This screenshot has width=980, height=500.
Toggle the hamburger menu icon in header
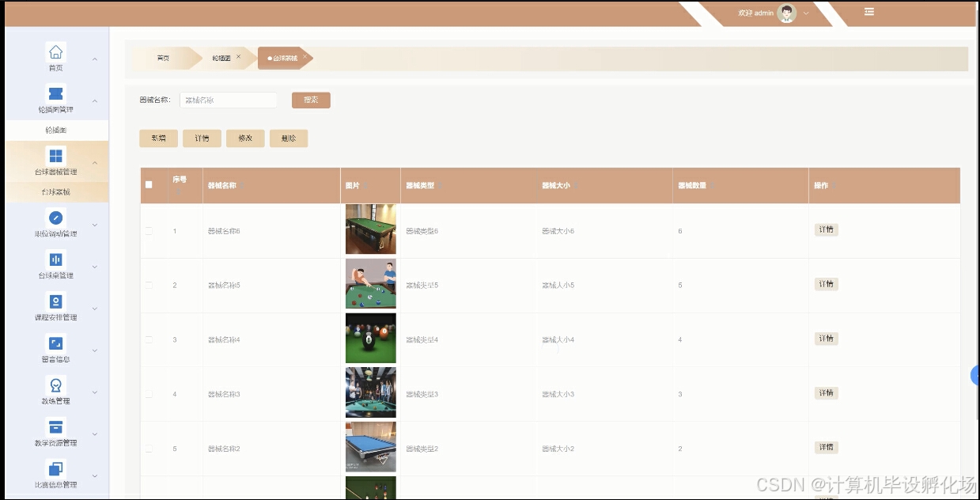pos(869,12)
